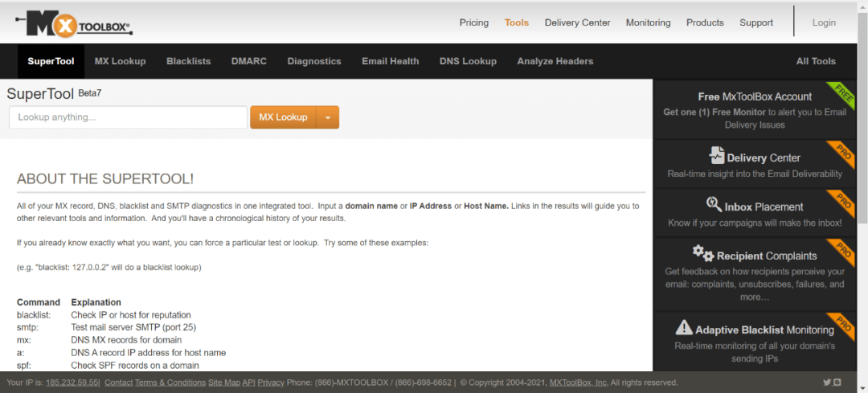Click the page scrollbar down arrow

pyautogui.click(x=862, y=388)
